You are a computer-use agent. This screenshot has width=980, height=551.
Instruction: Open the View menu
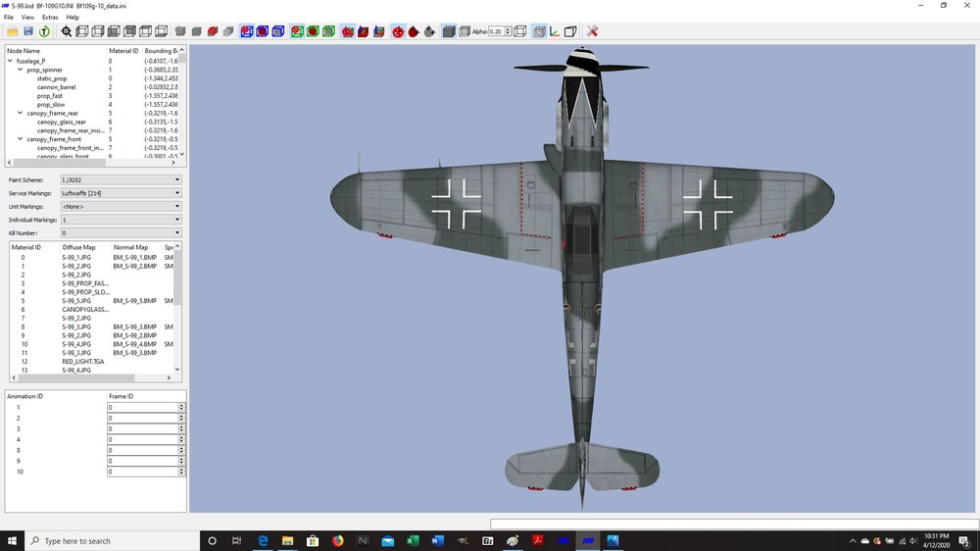(27, 18)
